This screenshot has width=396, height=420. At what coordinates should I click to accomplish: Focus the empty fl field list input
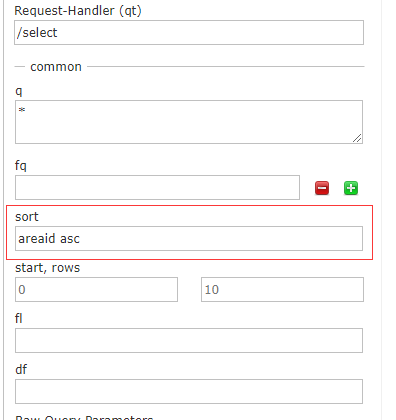(x=189, y=340)
